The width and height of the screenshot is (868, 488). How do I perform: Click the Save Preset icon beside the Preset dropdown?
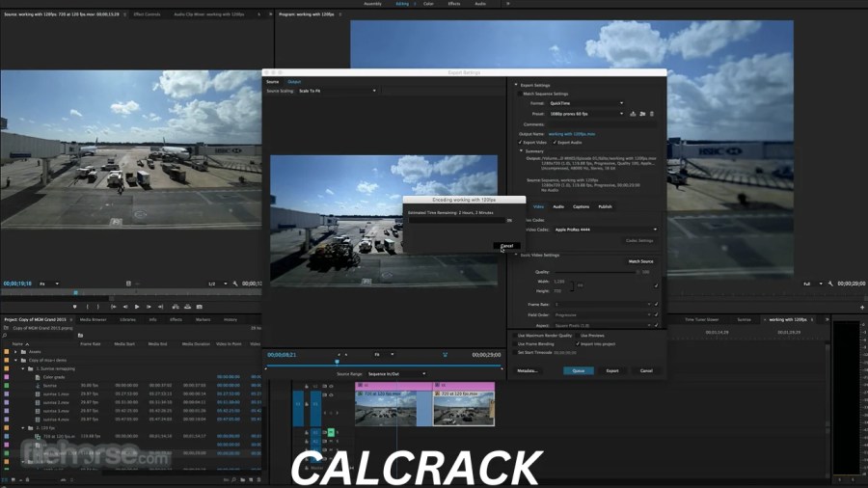[633, 114]
